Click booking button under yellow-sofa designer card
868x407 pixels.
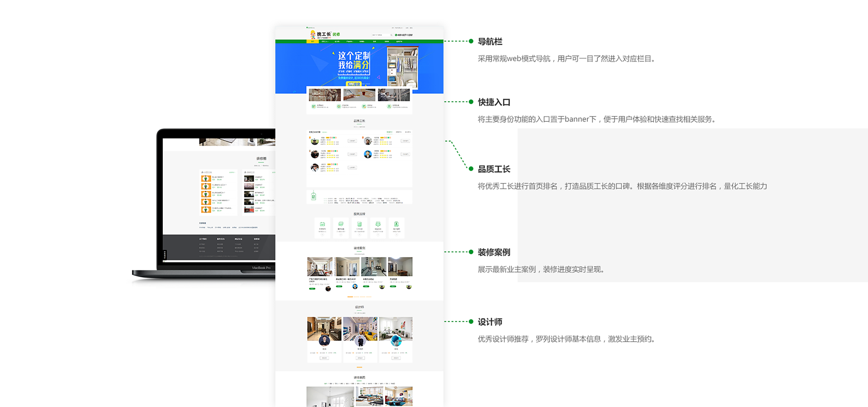(x=360, y=358)
